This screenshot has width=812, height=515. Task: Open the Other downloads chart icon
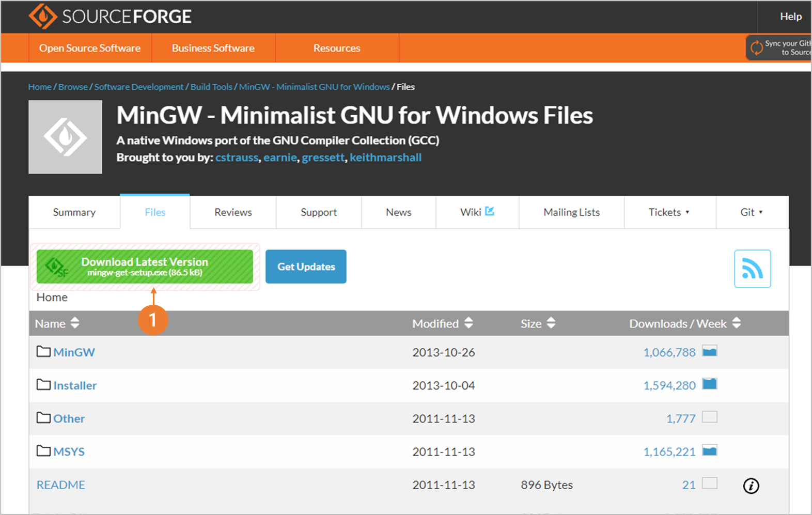[710, 417]
